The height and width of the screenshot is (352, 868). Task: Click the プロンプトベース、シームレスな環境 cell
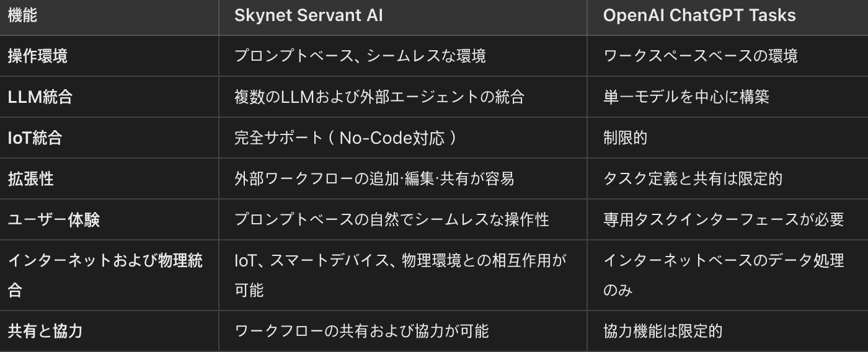(x=360, y=56)
